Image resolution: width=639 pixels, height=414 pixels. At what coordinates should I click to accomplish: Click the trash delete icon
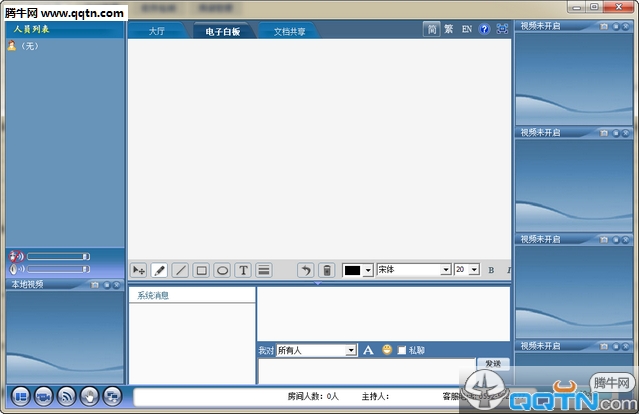[326, 270]
